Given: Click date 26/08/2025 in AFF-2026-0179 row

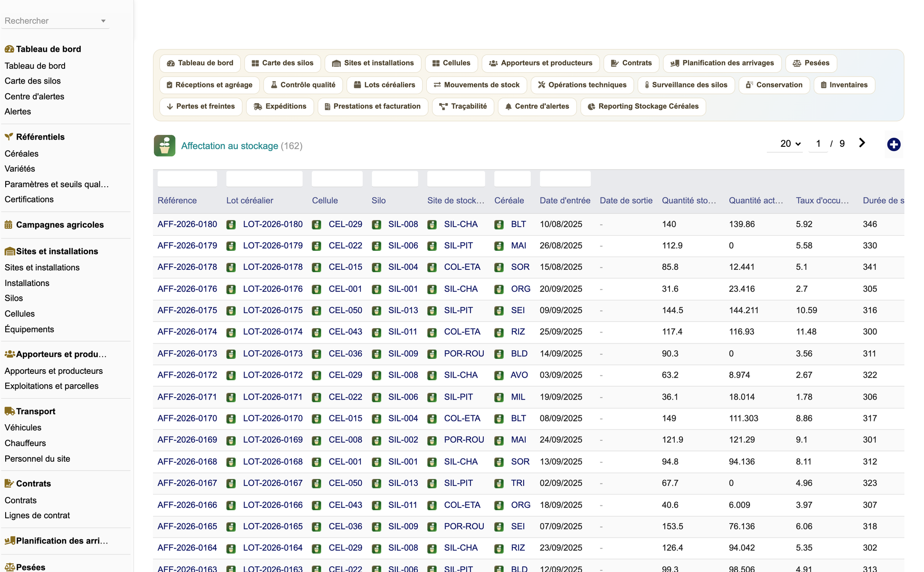Looking at the screenshot, I should [x=561, y=246].
